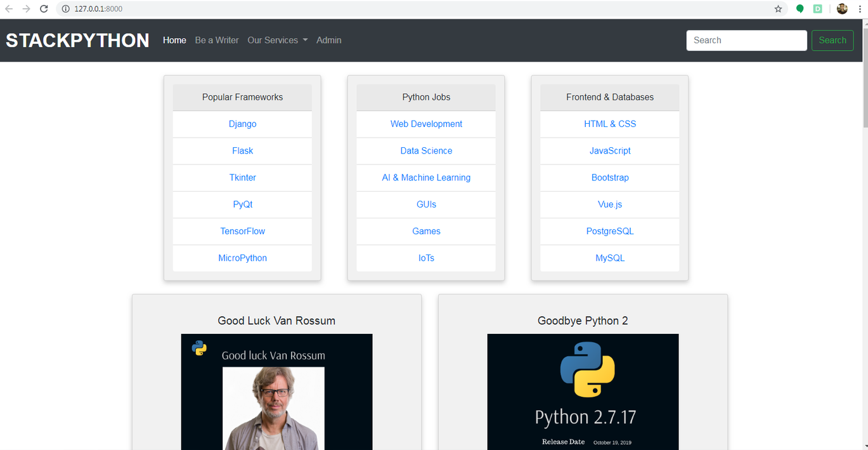Open the Flask framework link
Viewport: 868px width, 450px height.
tap(242, 151)
